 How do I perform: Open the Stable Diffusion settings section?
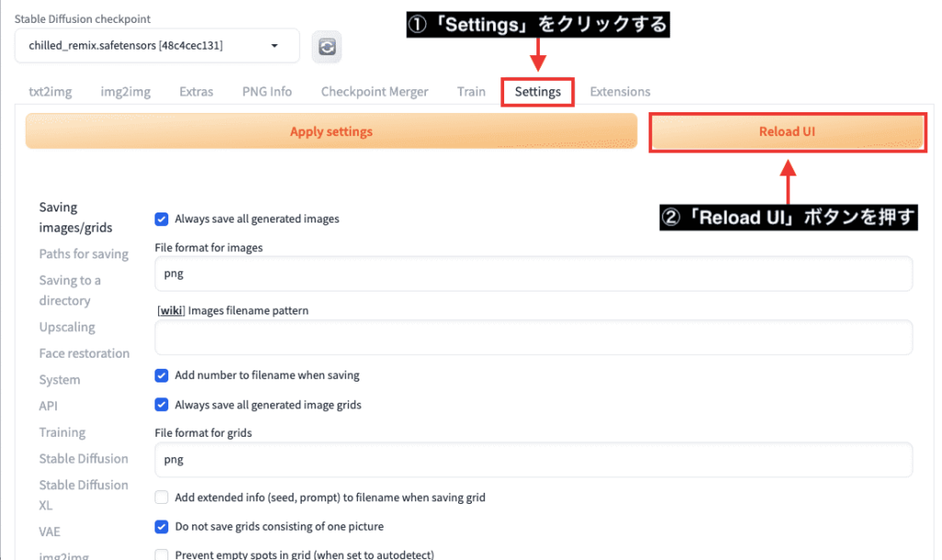pyautogui.click(x=84, y=459)
